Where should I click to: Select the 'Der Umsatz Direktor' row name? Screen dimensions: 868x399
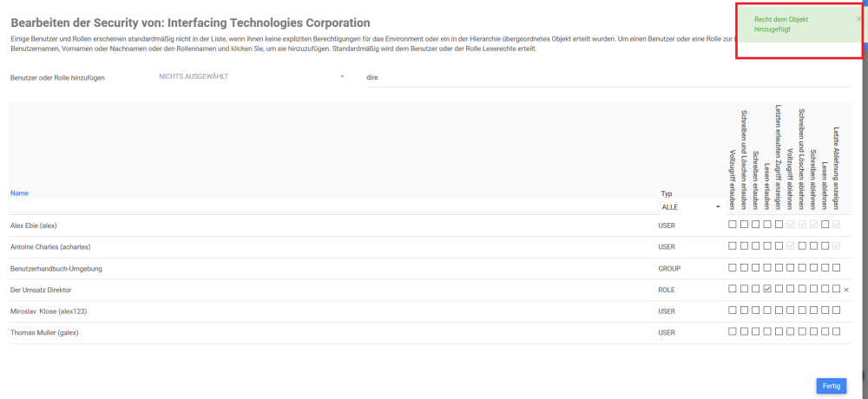pyautogui.click(x=41, y=290)
